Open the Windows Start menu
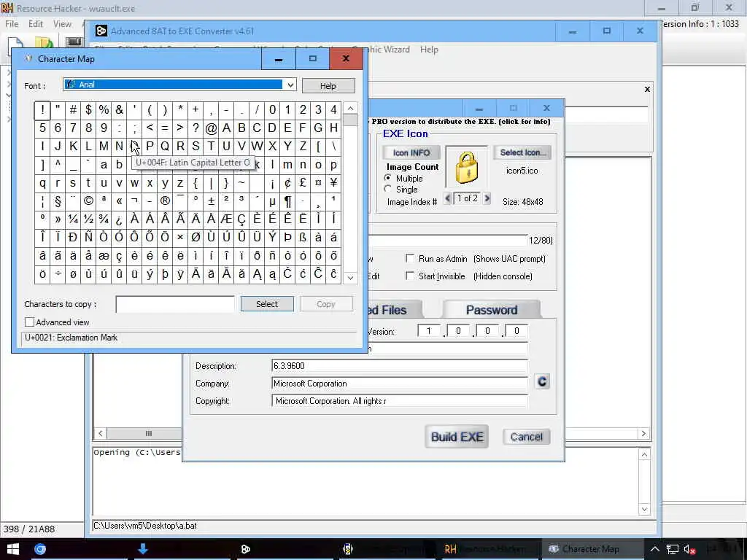747x560 pixels. (x=13, y=549)
